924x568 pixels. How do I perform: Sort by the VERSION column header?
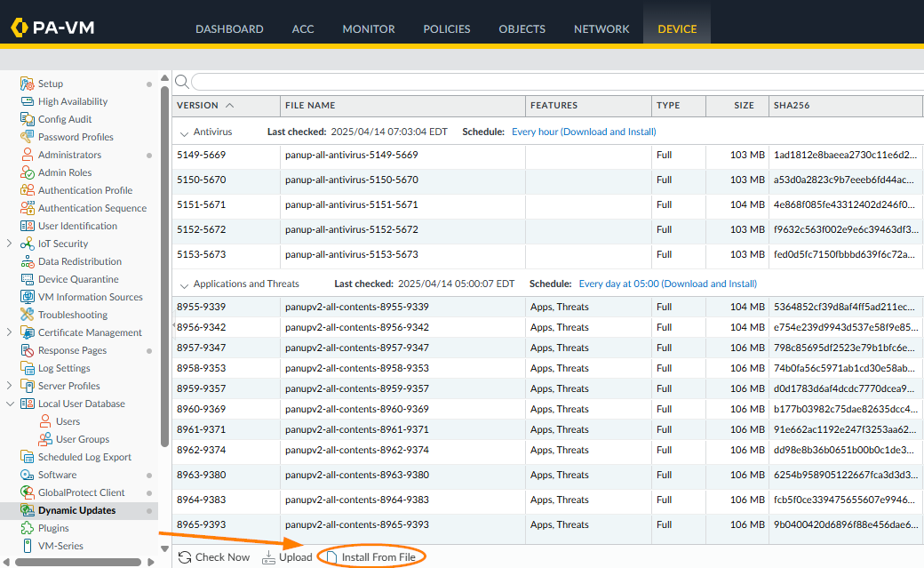197,105
